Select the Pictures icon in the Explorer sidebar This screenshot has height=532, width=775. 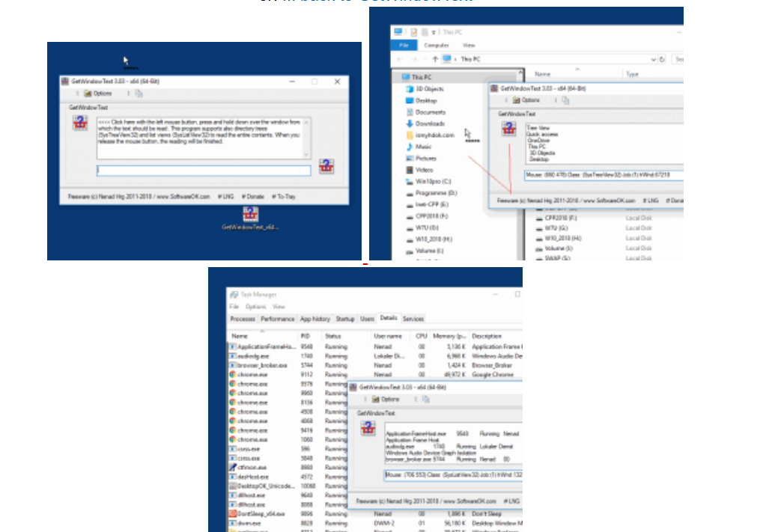click(x=409, y=159)
